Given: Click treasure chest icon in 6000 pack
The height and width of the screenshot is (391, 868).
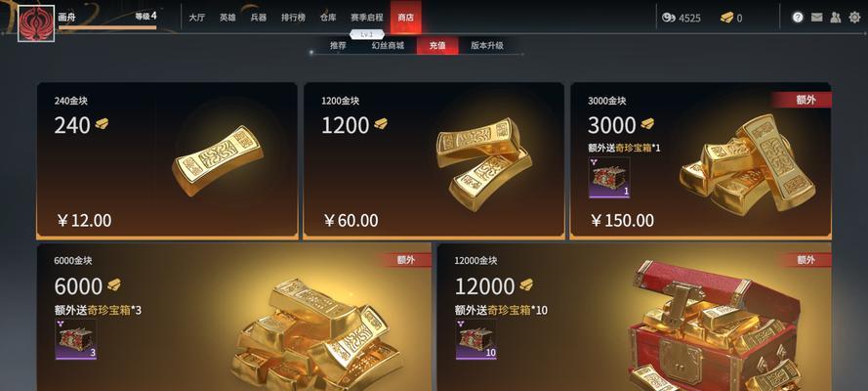Looking at the screenshot, I should pyautogui.click(x=76, y=339).
